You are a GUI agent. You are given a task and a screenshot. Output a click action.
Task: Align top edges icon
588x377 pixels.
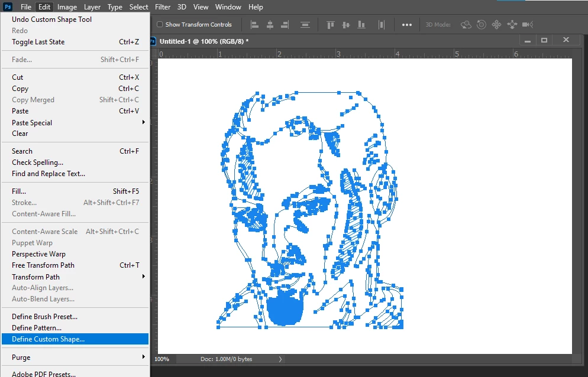pos(330,25)
